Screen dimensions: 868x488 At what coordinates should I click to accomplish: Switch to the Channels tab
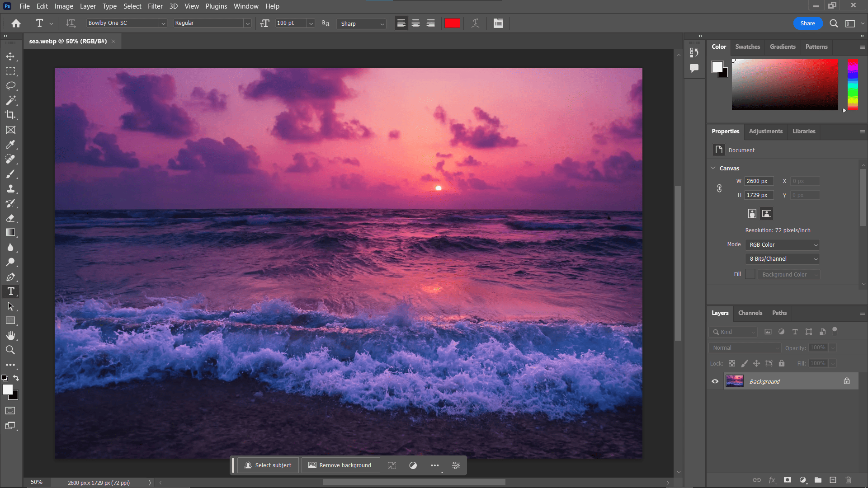click(750, 313)
